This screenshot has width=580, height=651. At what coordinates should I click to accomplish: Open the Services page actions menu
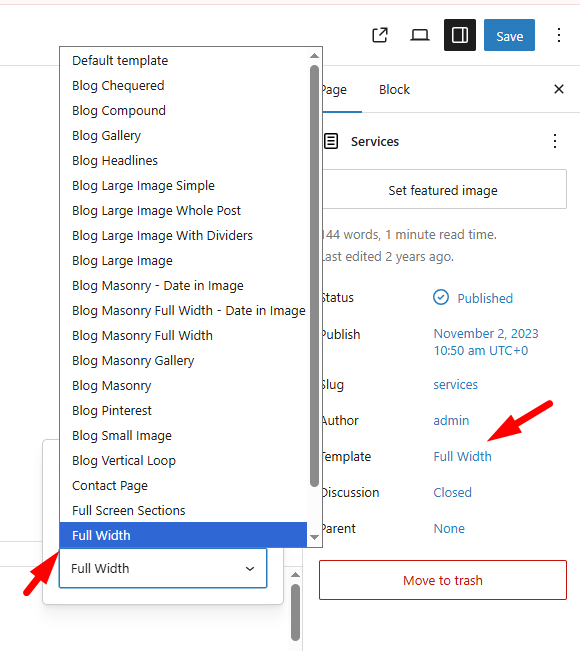[x=555, y=141]
